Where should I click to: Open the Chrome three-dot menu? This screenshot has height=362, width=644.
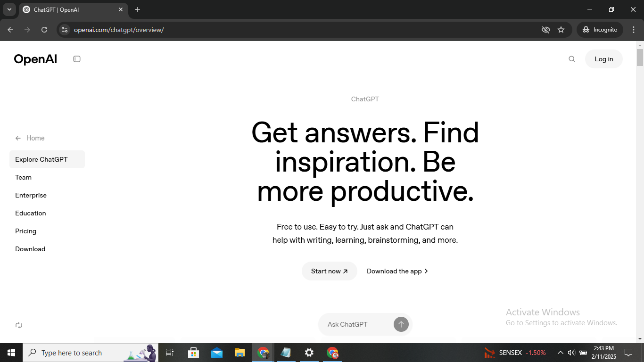634,30
